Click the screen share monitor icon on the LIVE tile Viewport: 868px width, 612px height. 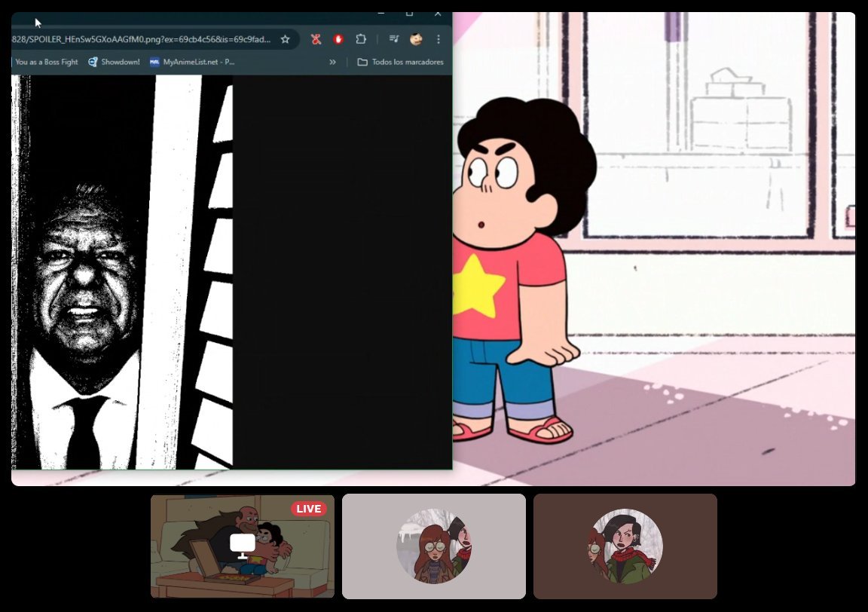click(243, 546)
